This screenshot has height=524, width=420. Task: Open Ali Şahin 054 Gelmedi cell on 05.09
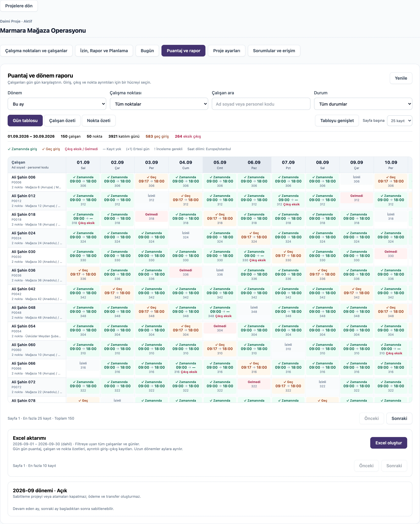[x=220, y=328]
